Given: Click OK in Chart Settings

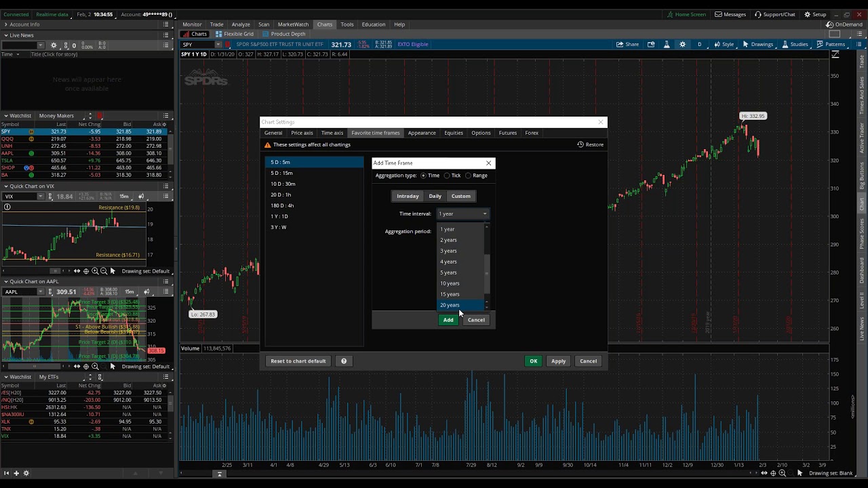Looking at the screenshot, I should coord(534,361).
